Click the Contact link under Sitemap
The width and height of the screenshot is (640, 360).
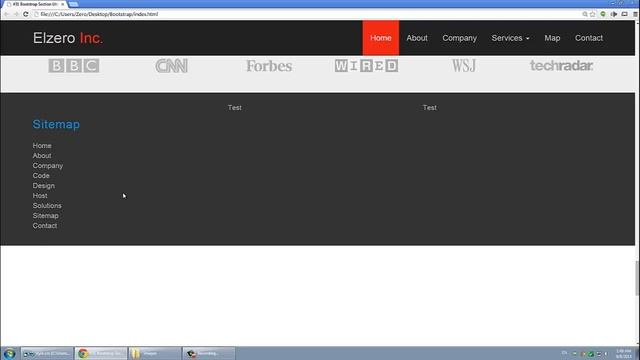point(45,226)
